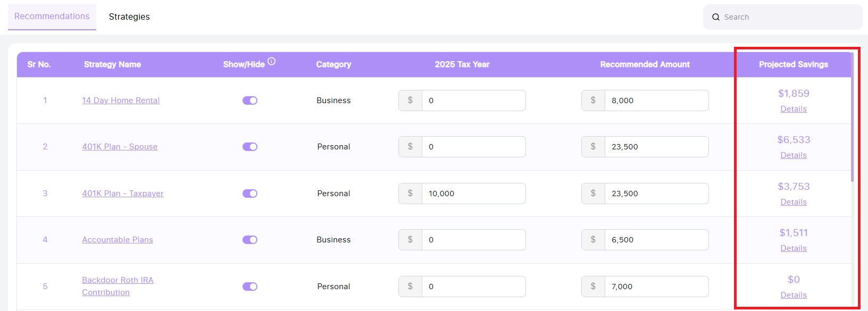Disable Backdoor Roth IRA Contribution toggle

250,287
